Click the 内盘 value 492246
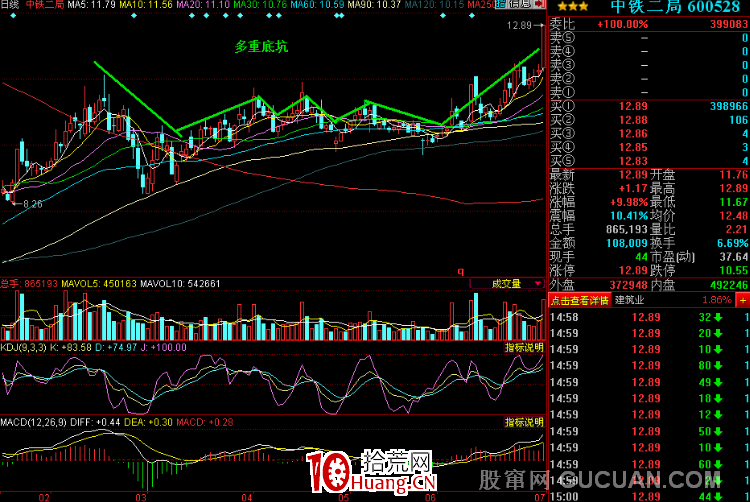The height and width of the screenshot is (502, 750). tap(729, 285)
